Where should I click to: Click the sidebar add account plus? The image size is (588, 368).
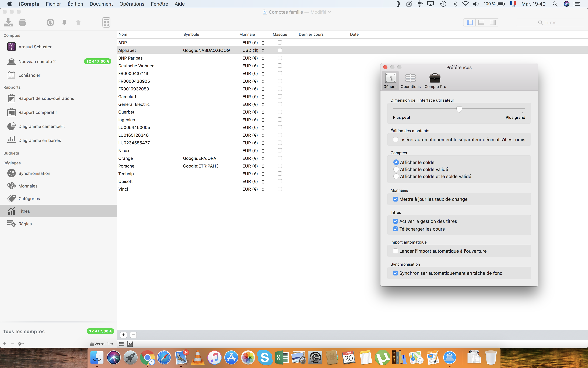(x=4, y=344)
